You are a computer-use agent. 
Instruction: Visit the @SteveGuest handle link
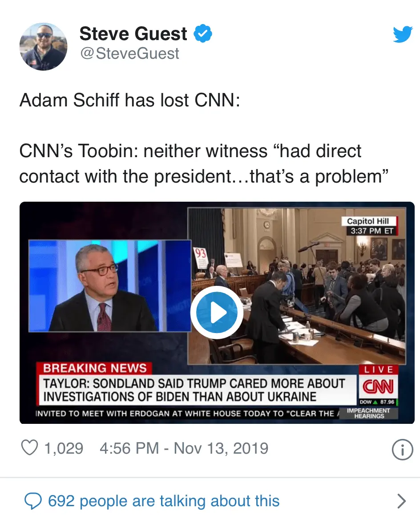coord(129,54)
